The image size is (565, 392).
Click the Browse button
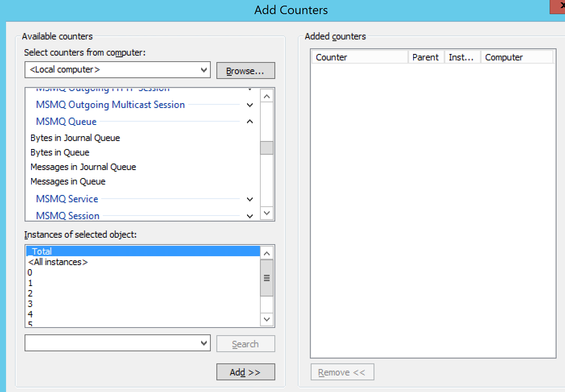pos(245,71)
